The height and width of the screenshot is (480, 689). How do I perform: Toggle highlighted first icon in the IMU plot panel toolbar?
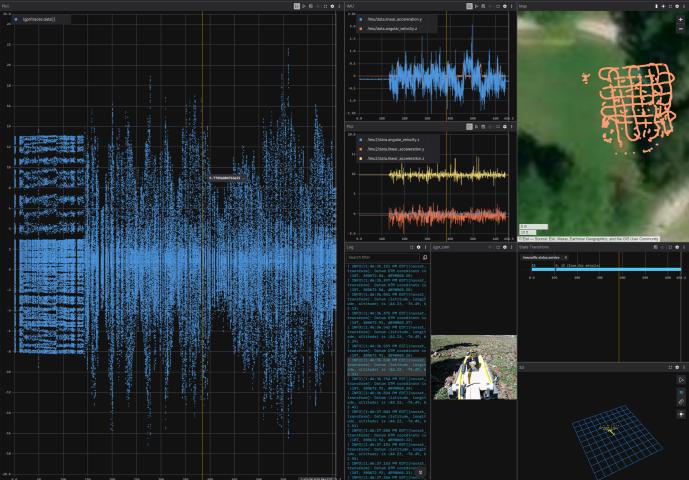click(x=469, y=6)
